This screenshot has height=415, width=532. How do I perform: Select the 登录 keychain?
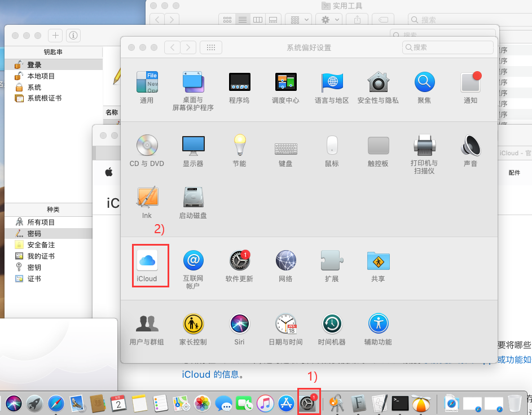tap(54, 64)
